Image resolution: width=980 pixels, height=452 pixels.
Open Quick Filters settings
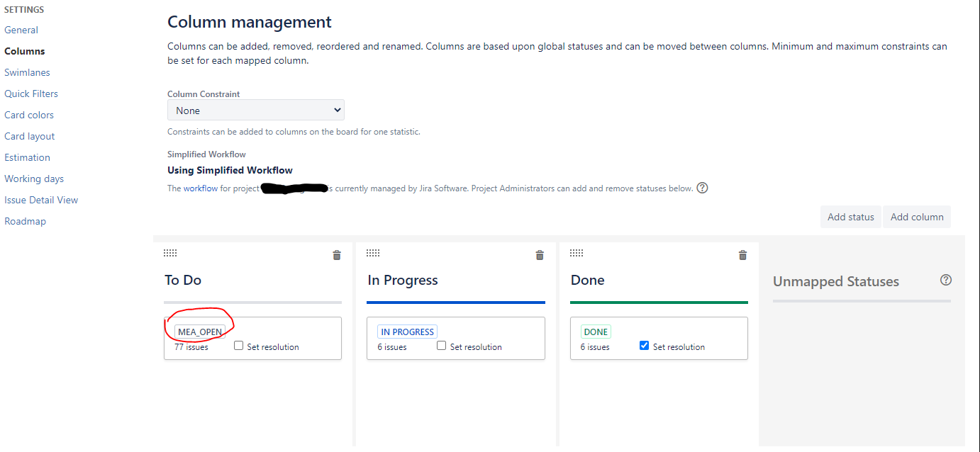coord(31,94)
